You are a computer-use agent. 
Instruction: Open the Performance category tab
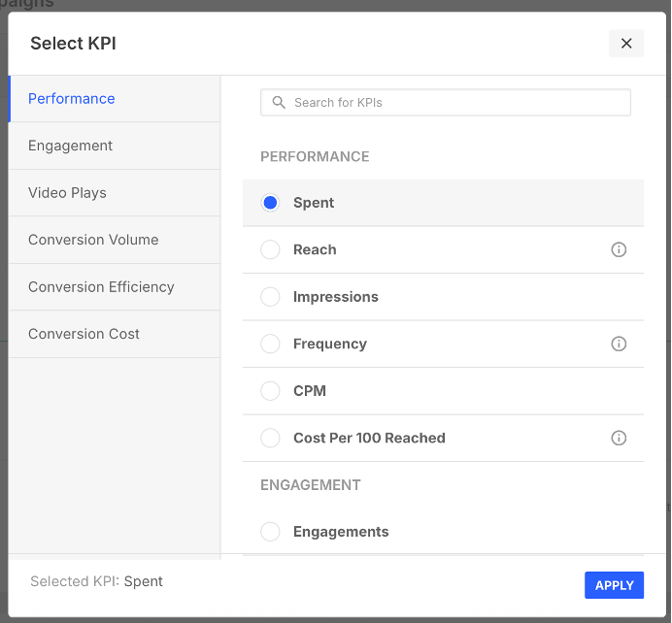[115, 99]
